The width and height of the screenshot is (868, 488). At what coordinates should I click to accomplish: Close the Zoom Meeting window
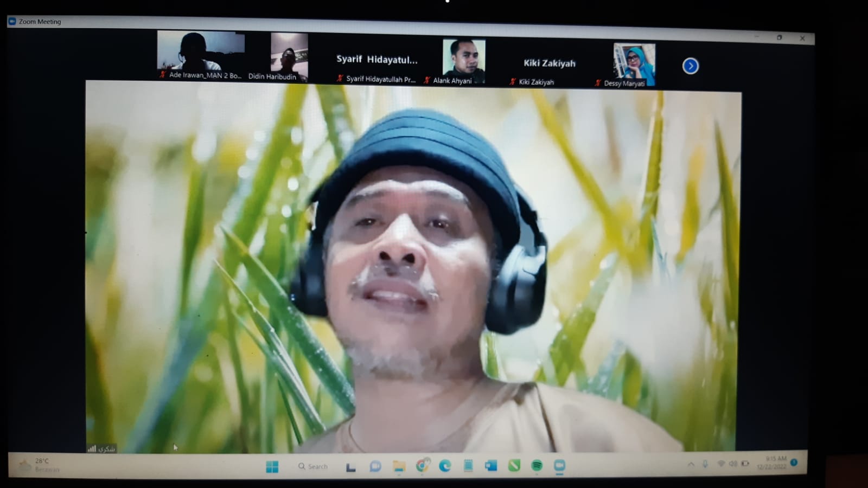click(x=802, y=38)
